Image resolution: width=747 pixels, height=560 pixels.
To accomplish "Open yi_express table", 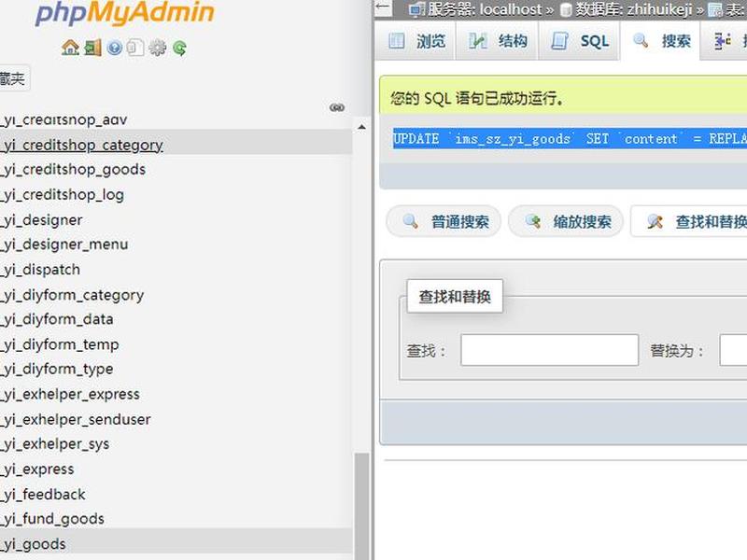I will (x=37, y=469).
